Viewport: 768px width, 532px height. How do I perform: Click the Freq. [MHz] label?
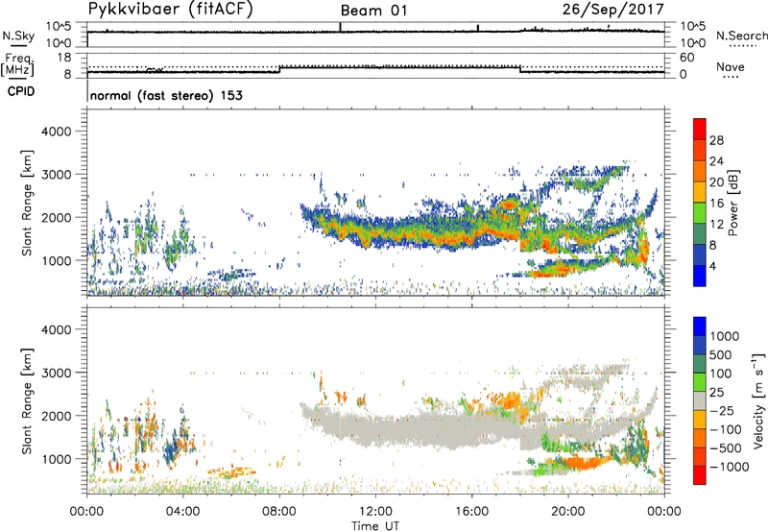[17, 65]
